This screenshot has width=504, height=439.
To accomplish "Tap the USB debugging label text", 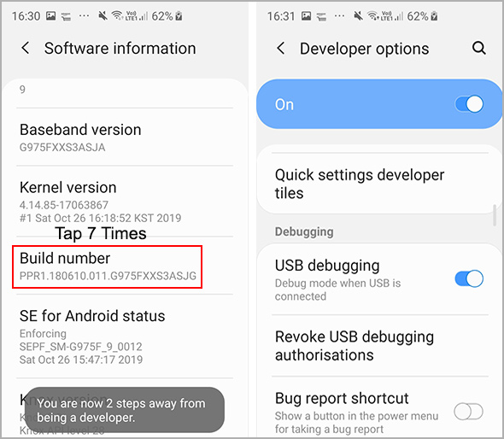I will click(x=327, y=266).
